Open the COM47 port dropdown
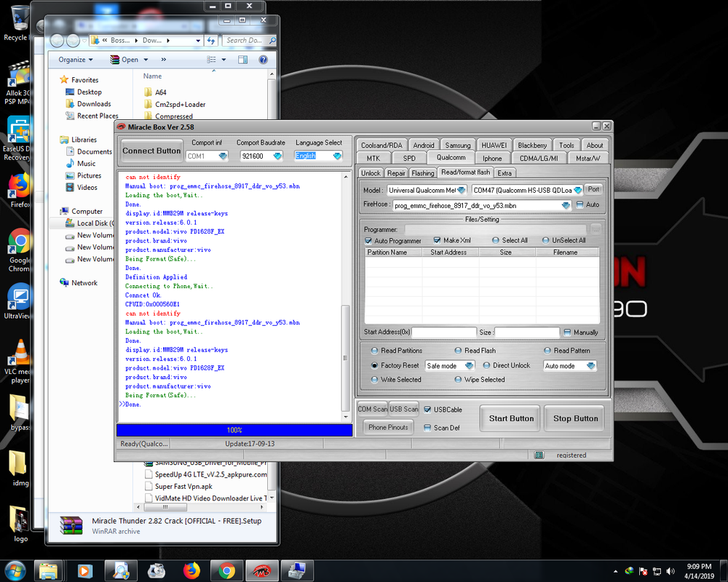The image size is (728, 582). point(577,190)
